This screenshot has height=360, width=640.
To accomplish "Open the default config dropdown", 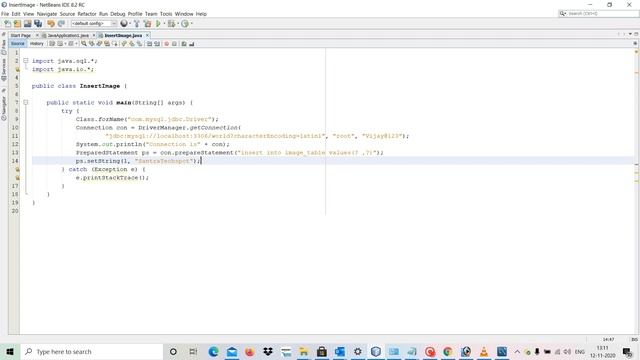I will click(x=94, y=24).
